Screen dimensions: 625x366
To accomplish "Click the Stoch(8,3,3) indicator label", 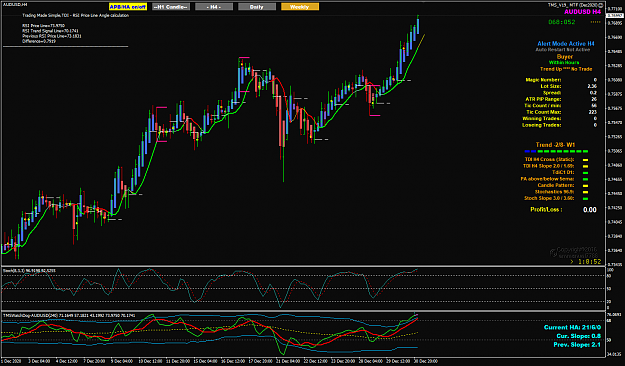I will click(29, 270).
